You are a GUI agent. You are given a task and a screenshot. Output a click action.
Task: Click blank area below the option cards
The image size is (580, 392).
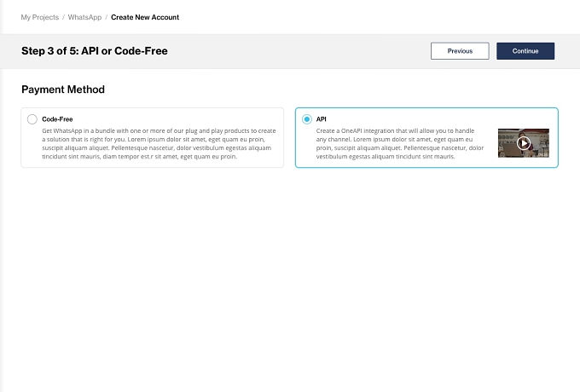click(x=290, y=277)
